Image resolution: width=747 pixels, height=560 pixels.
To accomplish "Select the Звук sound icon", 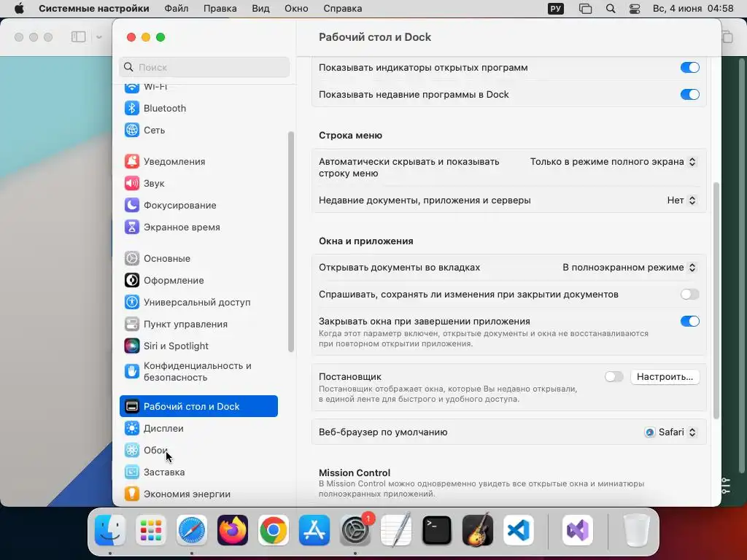I will click(131, 183).
